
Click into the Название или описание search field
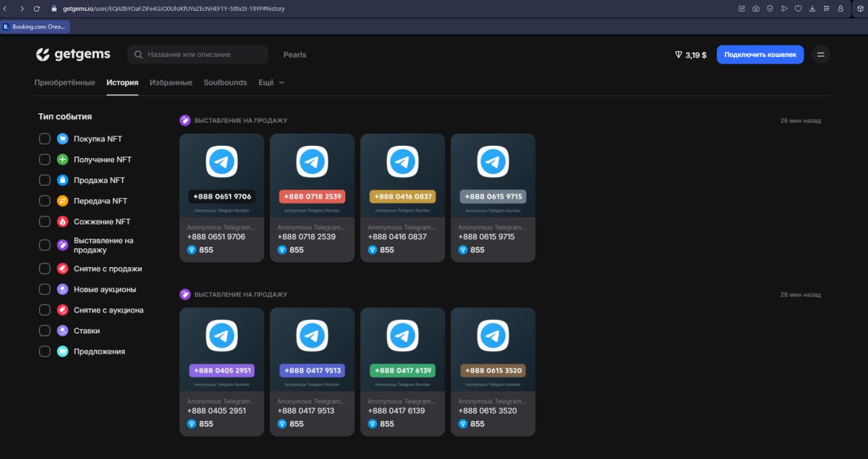pyautogui.click(x=198, y=54)
